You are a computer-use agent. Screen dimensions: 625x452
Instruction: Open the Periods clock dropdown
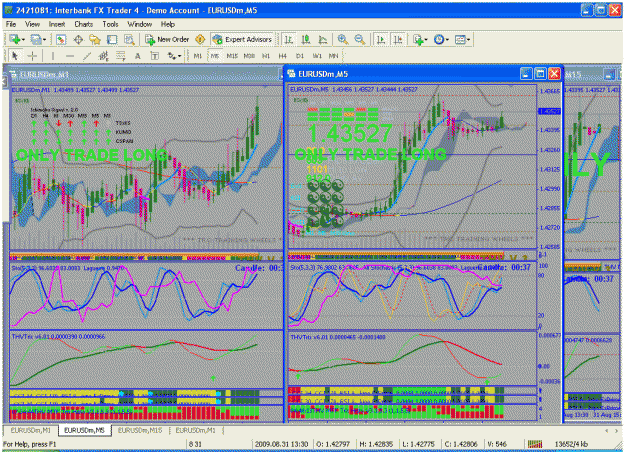point(441,39)
